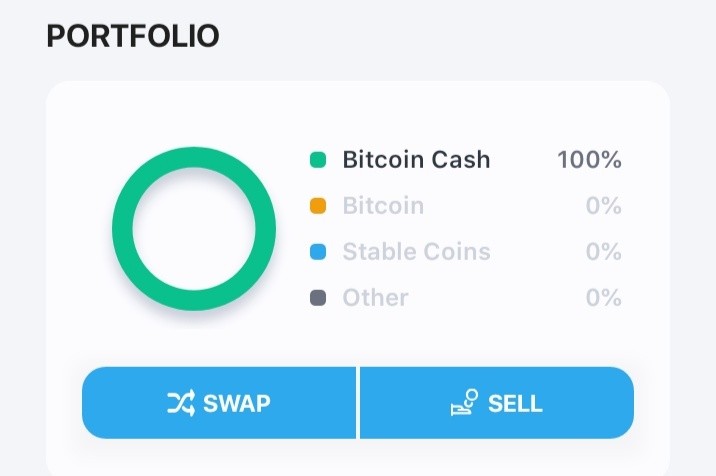Screen dimensions: 716x476
Task: Click the 0% value beside Stable Coins
Action: 604,251
